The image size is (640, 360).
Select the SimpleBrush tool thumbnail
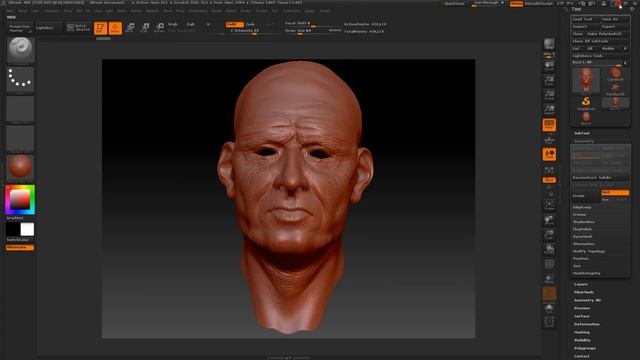tap(586, 102)
